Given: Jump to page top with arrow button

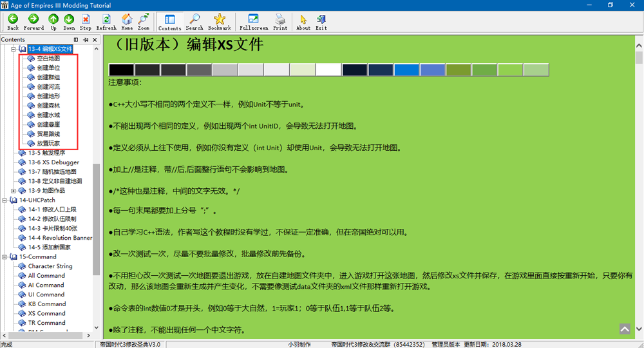Looking at the screenshot, I should [625, 329].
